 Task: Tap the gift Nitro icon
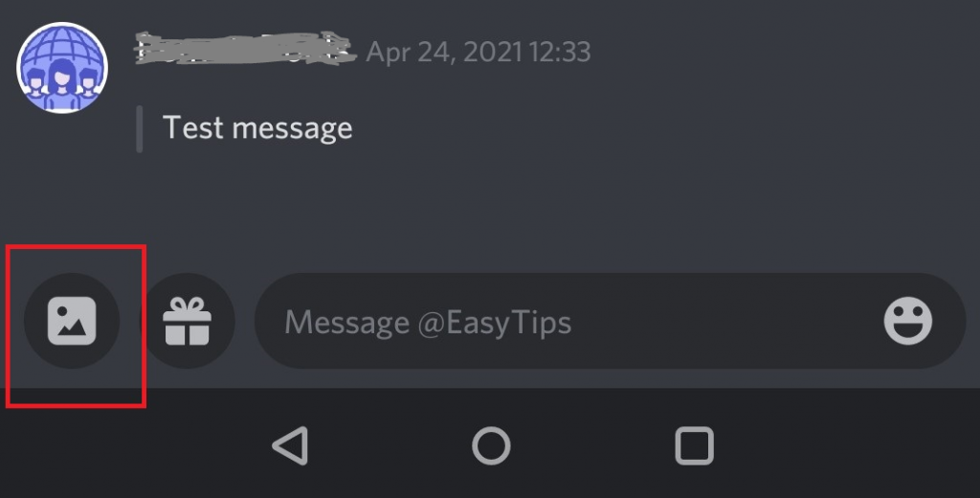point(187,321)
